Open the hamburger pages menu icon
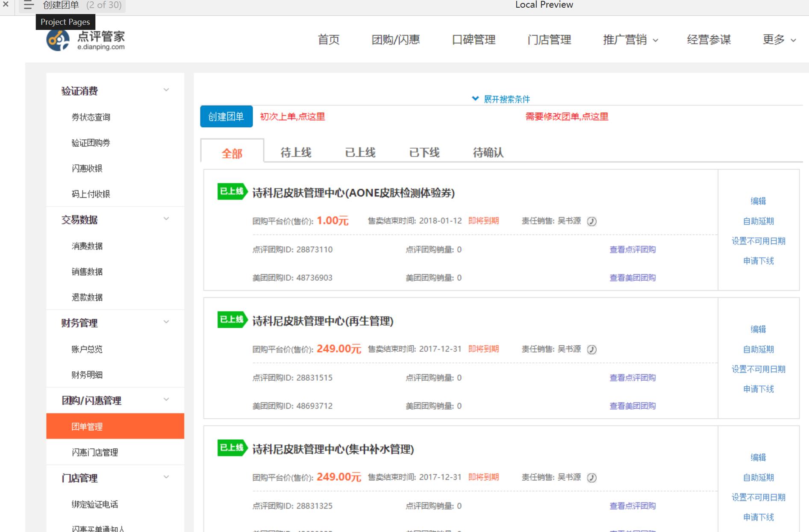 click(x=29, y=5)
